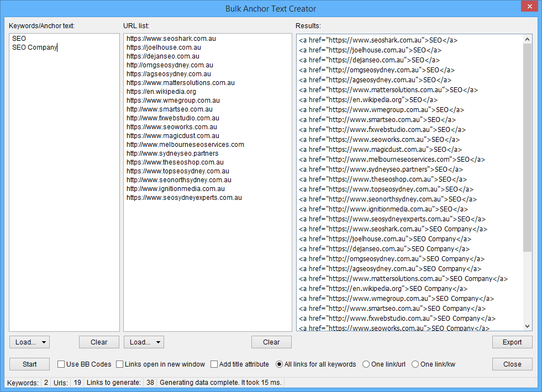Select All links for all keywords

click(280, 364)
